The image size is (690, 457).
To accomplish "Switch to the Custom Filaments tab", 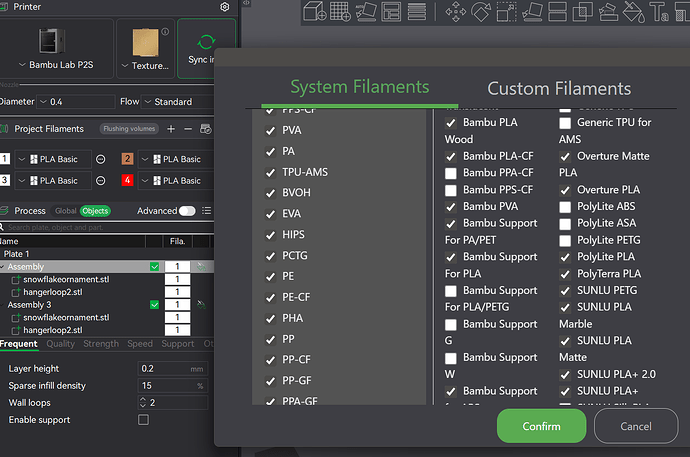I will tap(559, 89).
